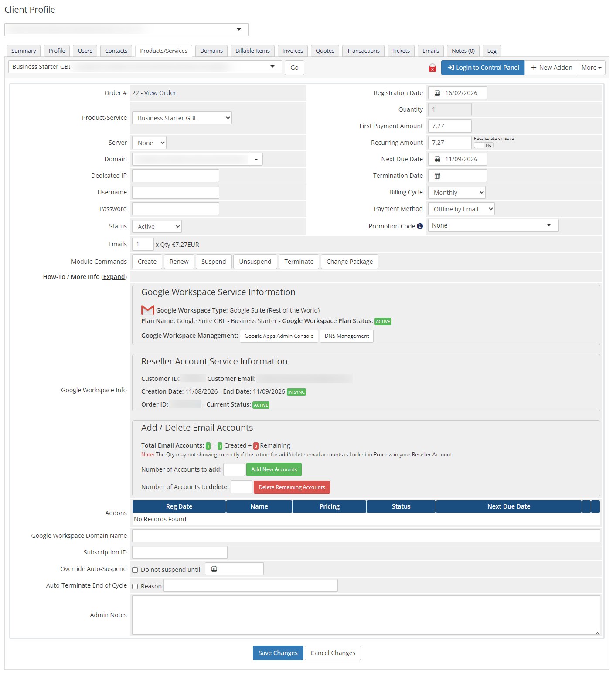
Task: Click the Change Package button
Action: click(x=349, y=262)
